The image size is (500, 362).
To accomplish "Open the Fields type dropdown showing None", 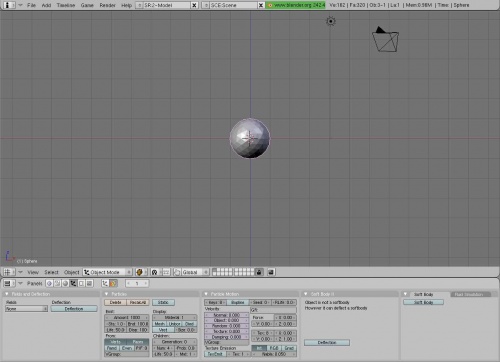I will (x=26, y=309).
